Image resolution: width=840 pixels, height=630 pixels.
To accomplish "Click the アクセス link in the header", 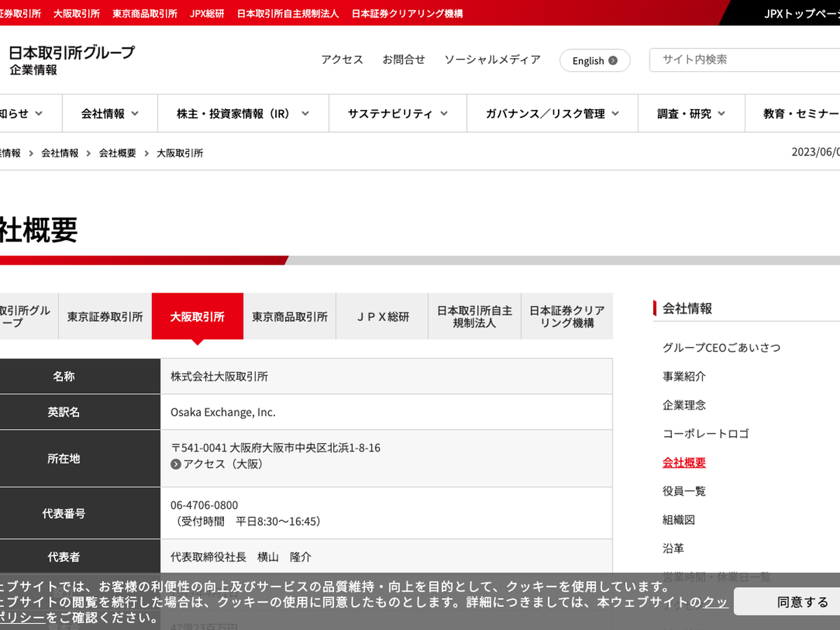I will coord(342,60).
